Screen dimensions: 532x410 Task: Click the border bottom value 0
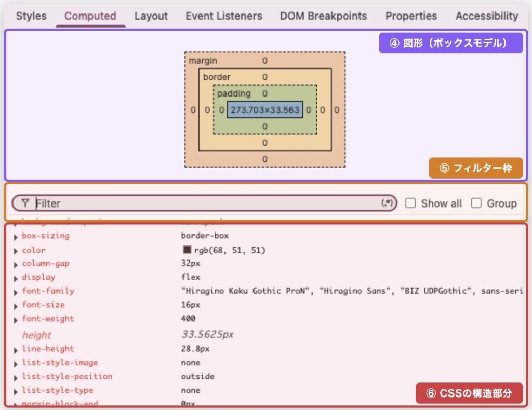coord(265,143)
